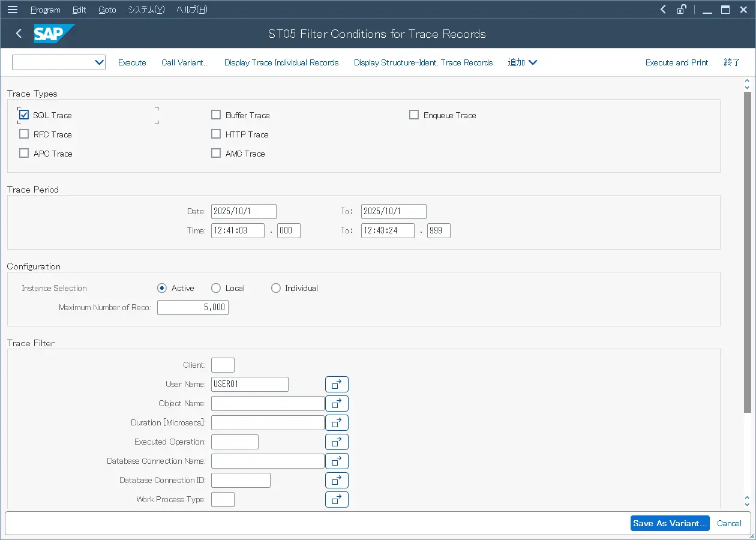Image resolution: width=756 pixels, height=540 pixels.
Task: Click Display Trace Individual Records
Action: (281, 62)
